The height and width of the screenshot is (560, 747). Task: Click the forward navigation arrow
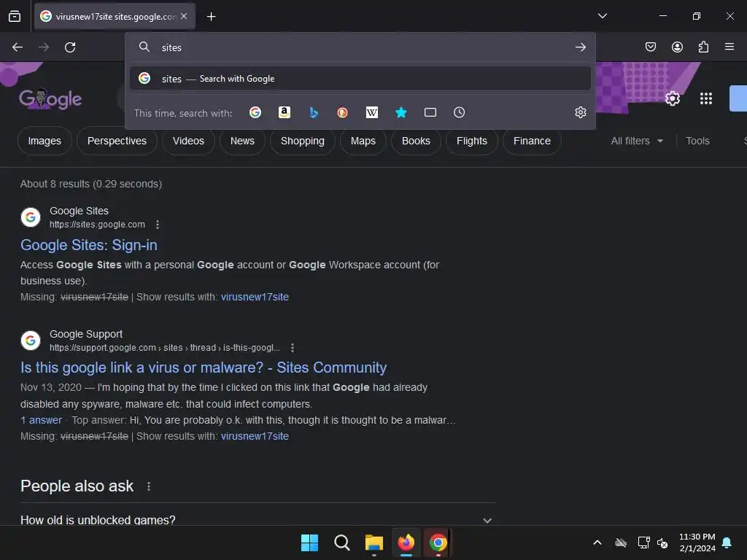point(43,47)
